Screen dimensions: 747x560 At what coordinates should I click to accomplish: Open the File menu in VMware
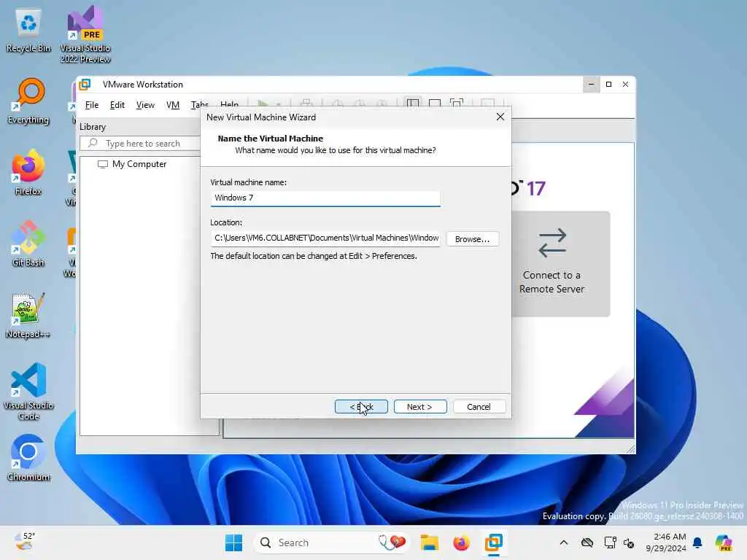[91, 105]
